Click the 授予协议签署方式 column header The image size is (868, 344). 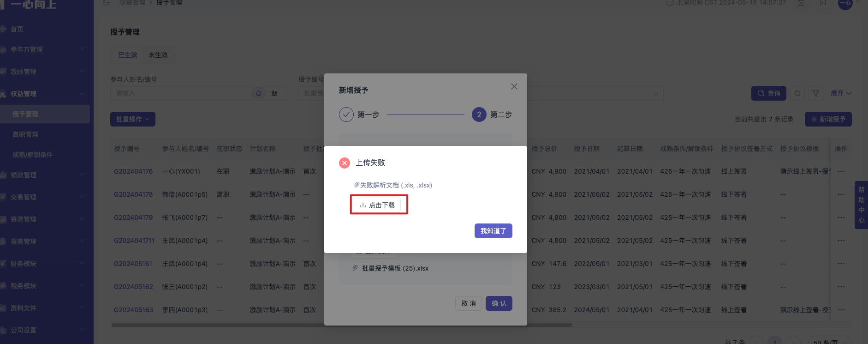tap(747, 149)
